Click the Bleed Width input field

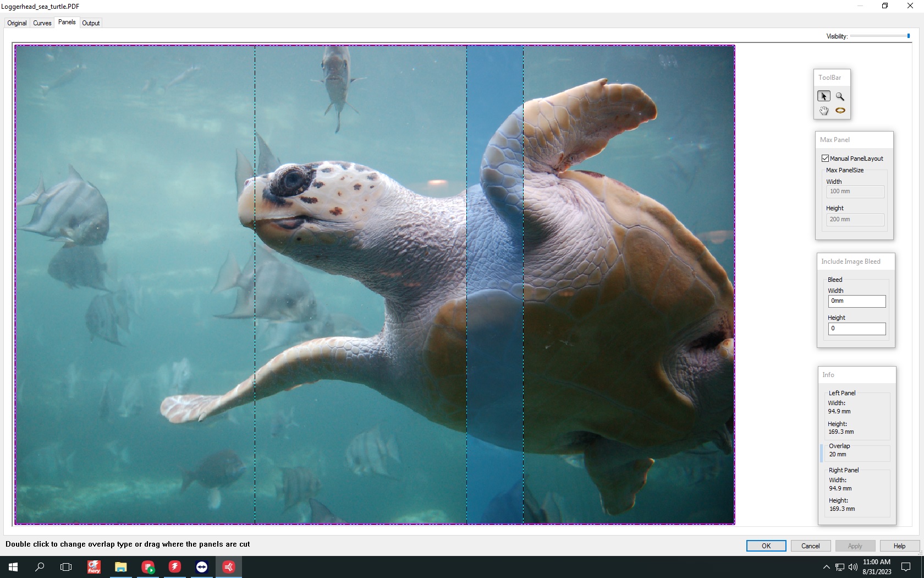click(856, 301)
